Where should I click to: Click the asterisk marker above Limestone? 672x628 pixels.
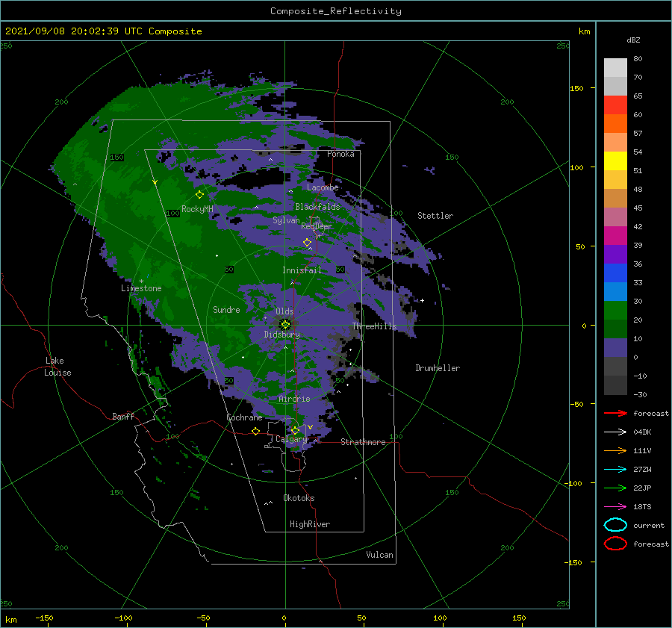tap(141, 282)
